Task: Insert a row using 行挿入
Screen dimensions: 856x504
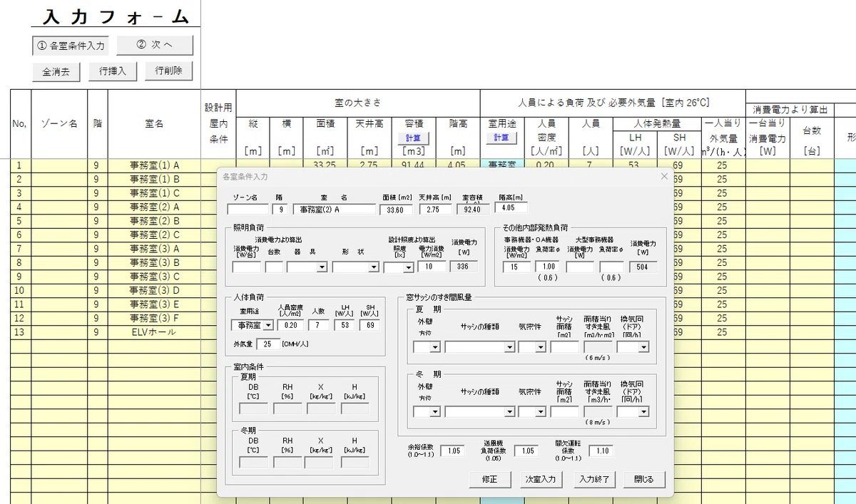Action: (113, 71)
